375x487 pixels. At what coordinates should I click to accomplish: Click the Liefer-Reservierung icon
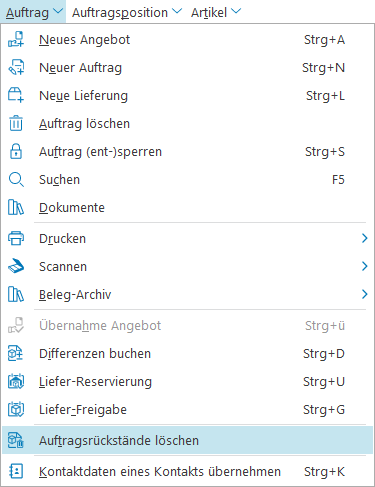pos(16,382)
